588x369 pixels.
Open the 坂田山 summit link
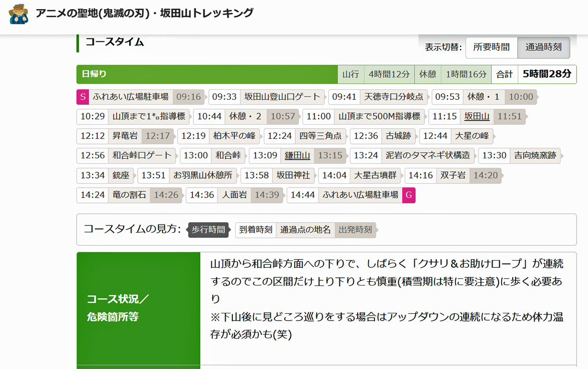click(477, 117)
